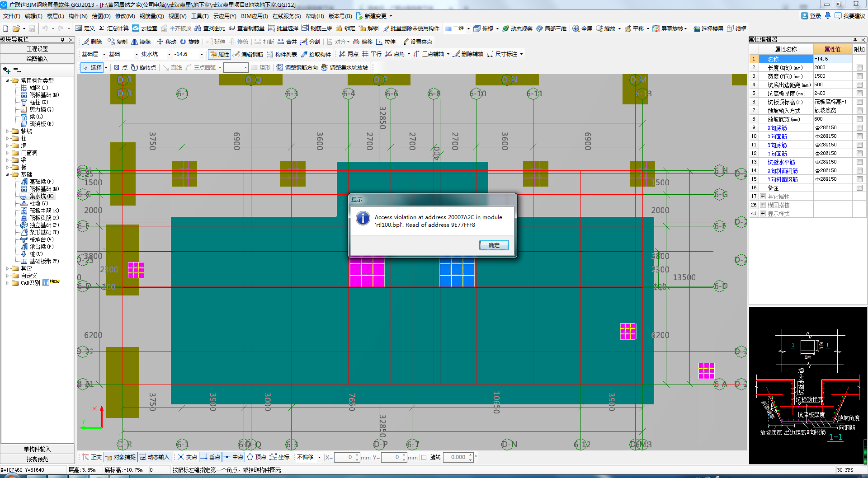Click the 报表预览 navigation button
This screenshot has height=478, width=868.
pos(37,459)
